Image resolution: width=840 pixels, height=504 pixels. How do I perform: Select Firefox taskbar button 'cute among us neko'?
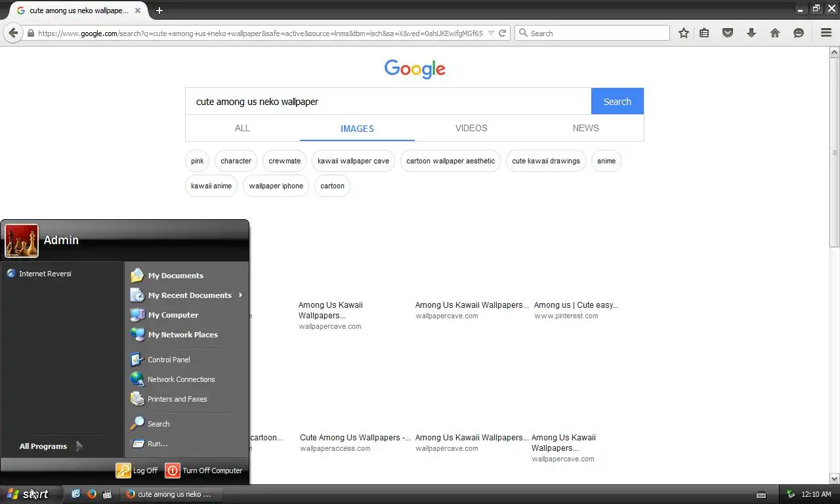point(172,494)
